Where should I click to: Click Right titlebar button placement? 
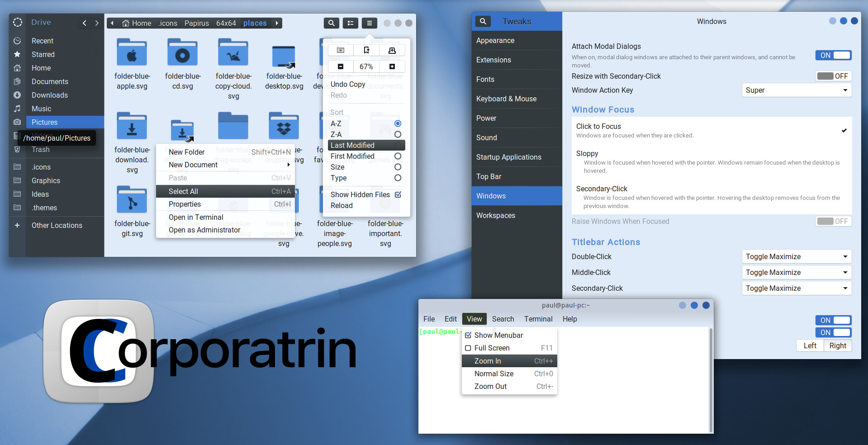click(x=838, y=346)
